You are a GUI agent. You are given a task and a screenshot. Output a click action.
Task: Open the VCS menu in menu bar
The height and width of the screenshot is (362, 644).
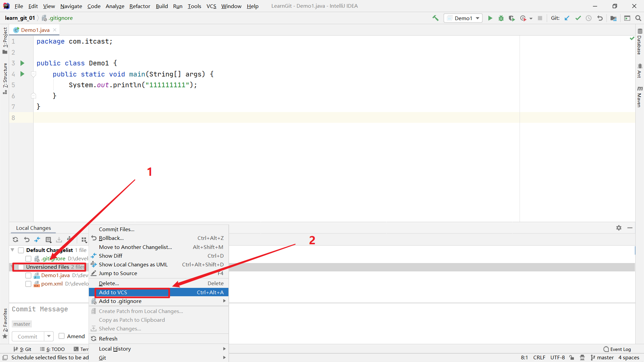tap(211, 6)
